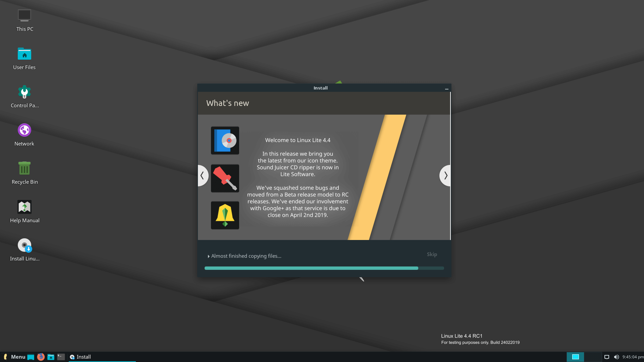Image resolution: width=644 pixels, height=362 pixels.
Task: Collapse to previous slide with left arrow
Action: (203, 175)
